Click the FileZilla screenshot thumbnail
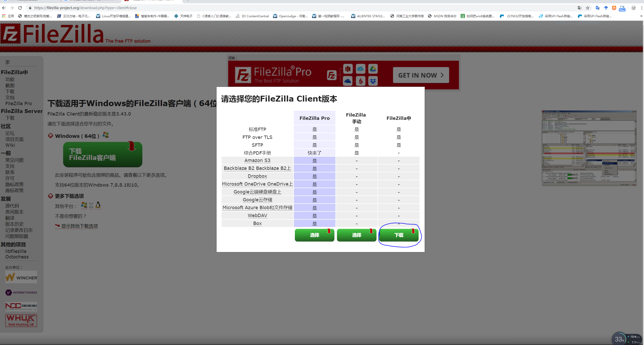The width and height of the screenshot is (644, 345). click(589, 148)
